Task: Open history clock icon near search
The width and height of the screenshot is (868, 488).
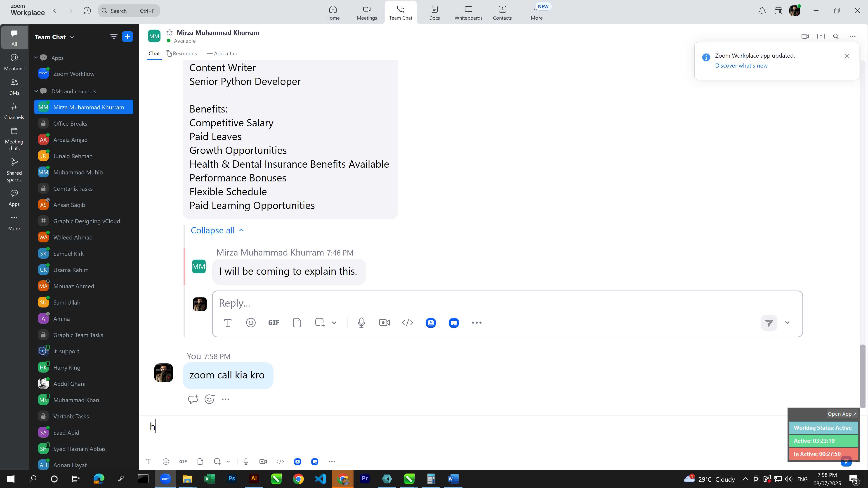Action: [x=87, y=11]
